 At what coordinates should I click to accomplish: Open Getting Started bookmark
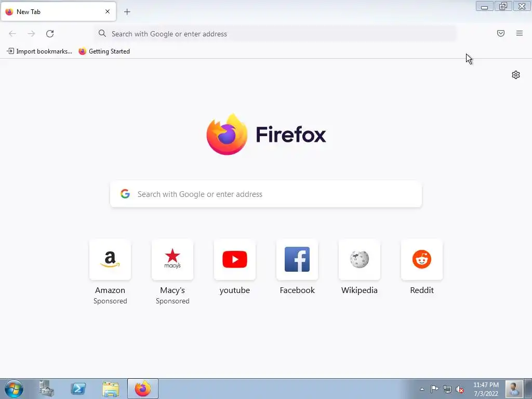[x=104, y=51]
